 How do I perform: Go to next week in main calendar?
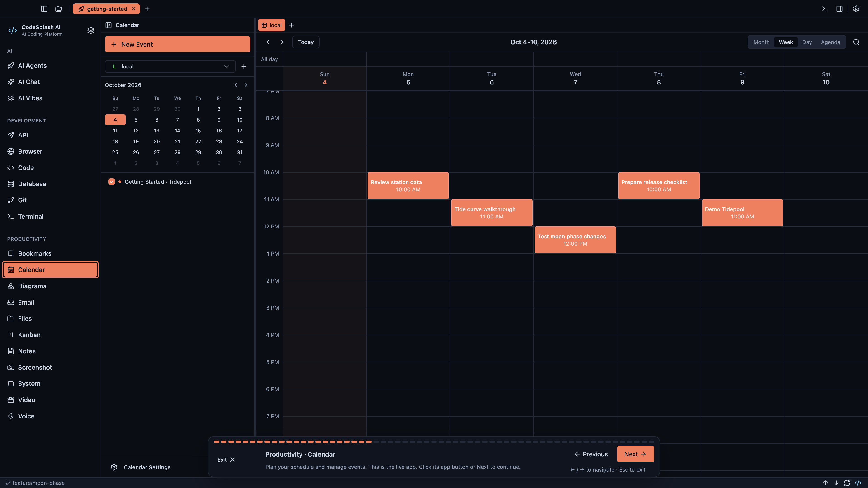click(282, 42)
